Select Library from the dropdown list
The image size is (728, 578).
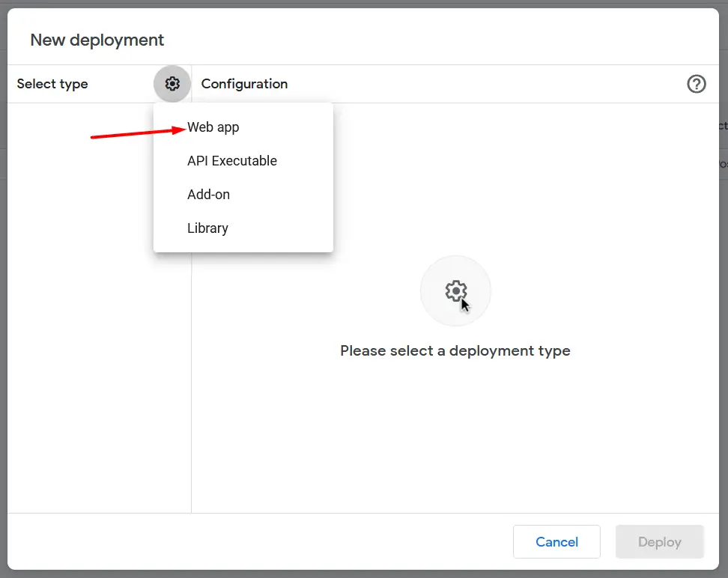[x=208, y=228]
